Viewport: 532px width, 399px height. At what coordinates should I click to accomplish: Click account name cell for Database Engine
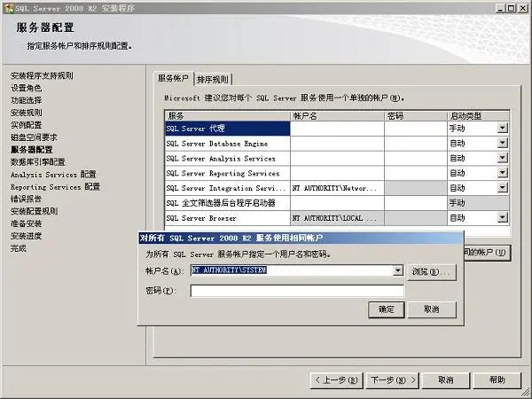[337, 144]
